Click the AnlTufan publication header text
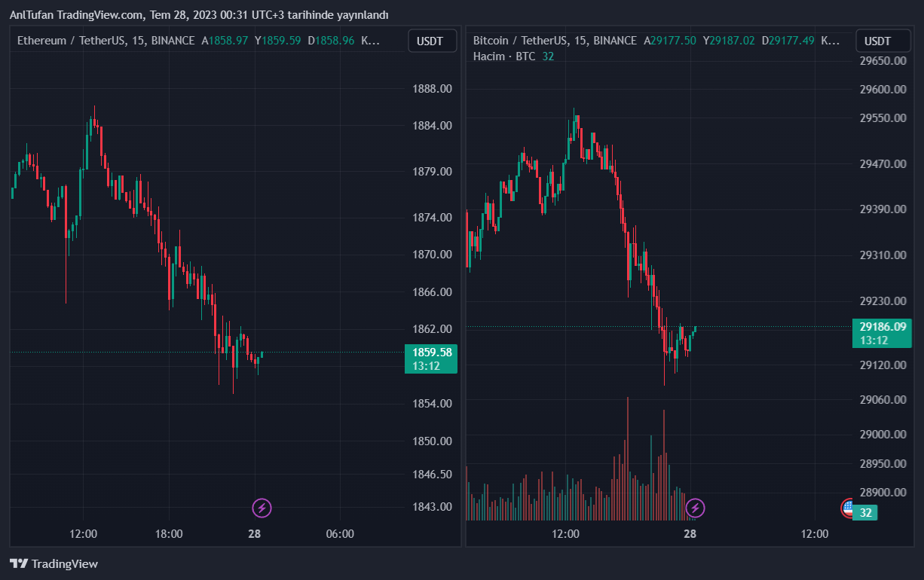Screen dimensions: 924x580 (199, 15)
